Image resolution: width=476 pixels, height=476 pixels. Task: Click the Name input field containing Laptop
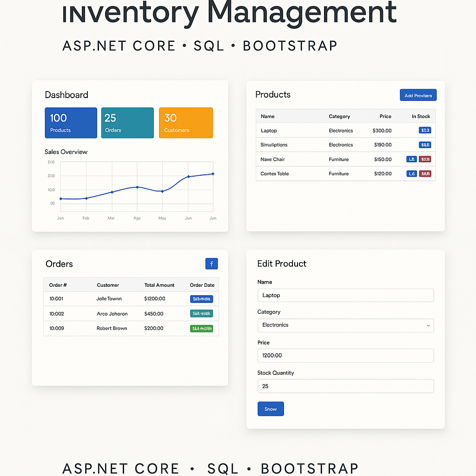[x=345, y=295]
